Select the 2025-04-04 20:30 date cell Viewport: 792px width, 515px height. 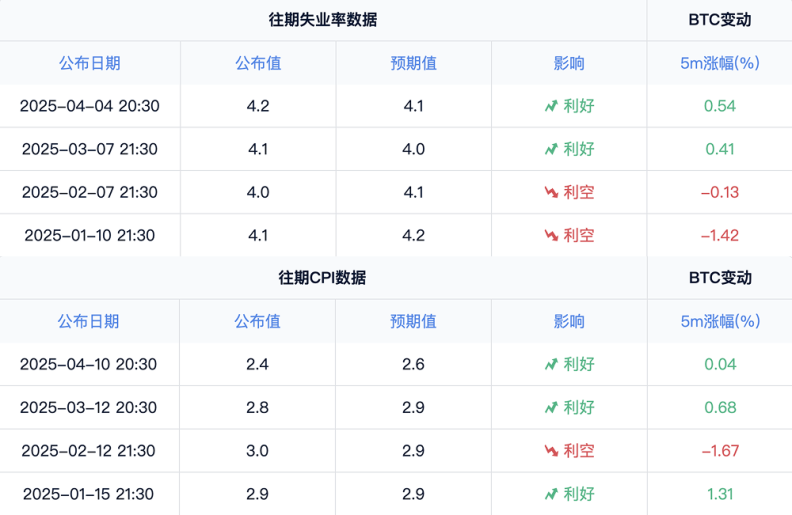89,106
